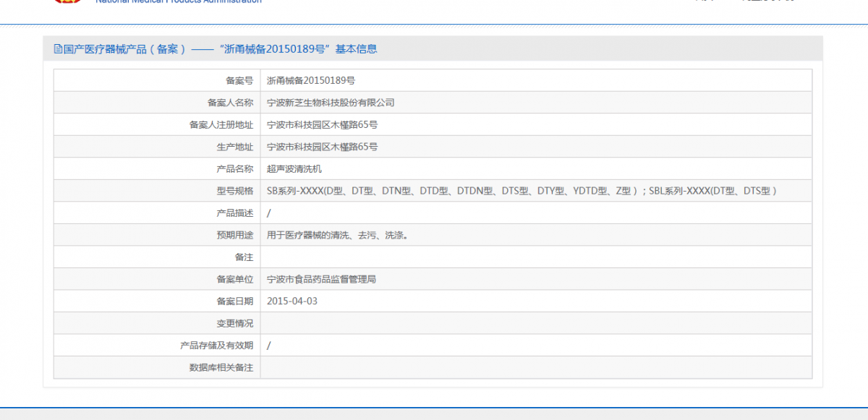
Task: Click the 生产地址 label
Action: (x=235, y=147)
